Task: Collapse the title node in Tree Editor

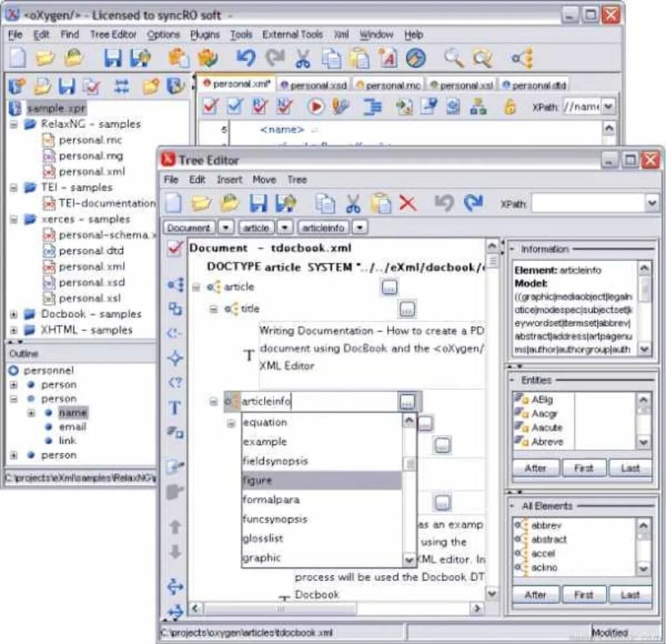Action: click(214, 309)
